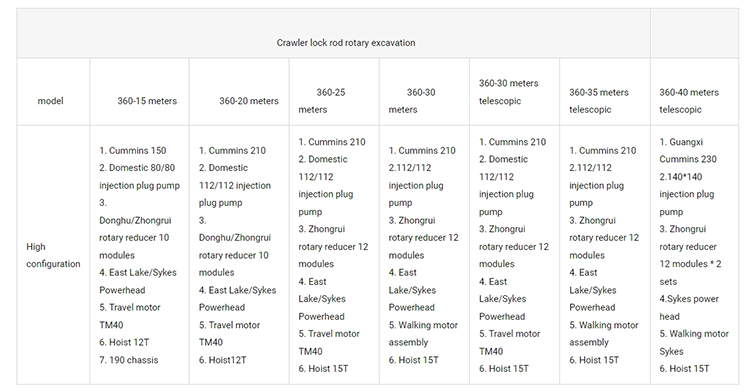750x392 pixels.
Task: Click '6. Hoist 12T' in 360-15 column
Action: pyautogui.click(x=124, y=342)
